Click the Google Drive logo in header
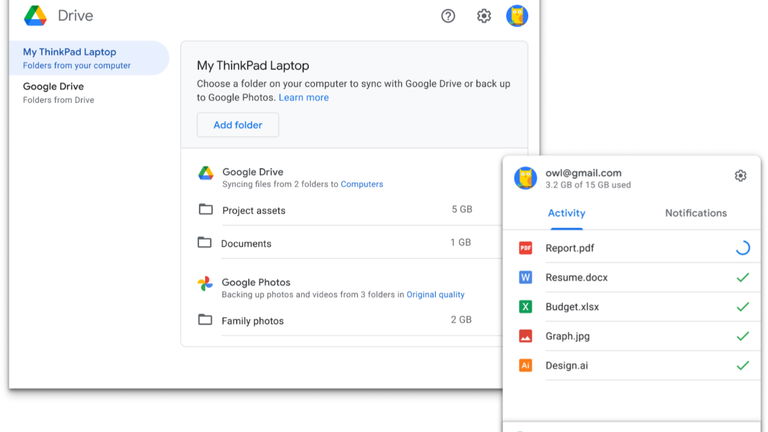 [35, 16]
